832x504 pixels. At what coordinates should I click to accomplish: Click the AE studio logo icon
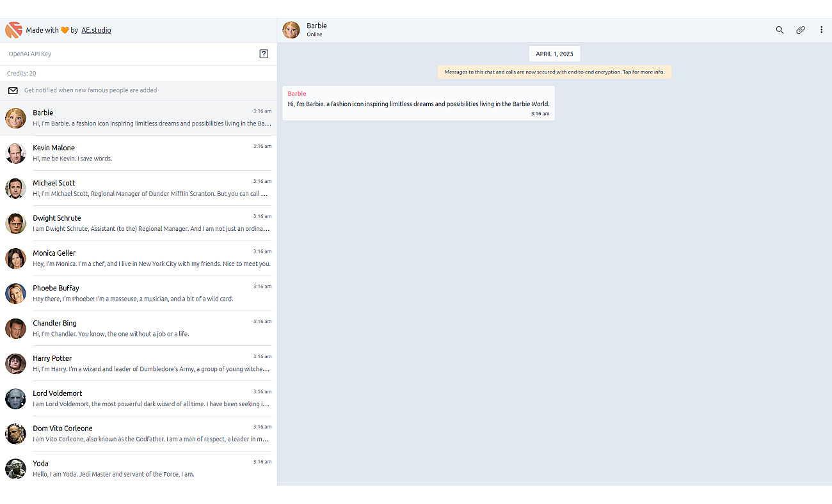[x=14, y=30]
